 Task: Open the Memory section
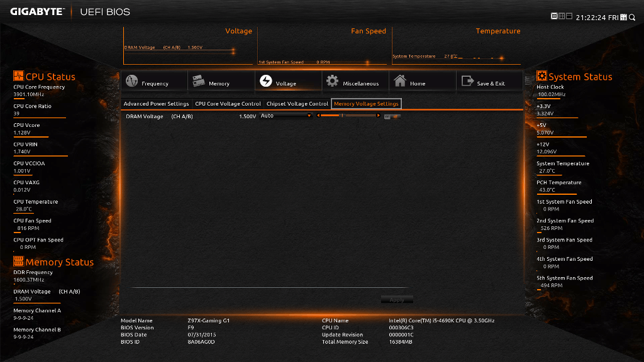coord(221,81)
